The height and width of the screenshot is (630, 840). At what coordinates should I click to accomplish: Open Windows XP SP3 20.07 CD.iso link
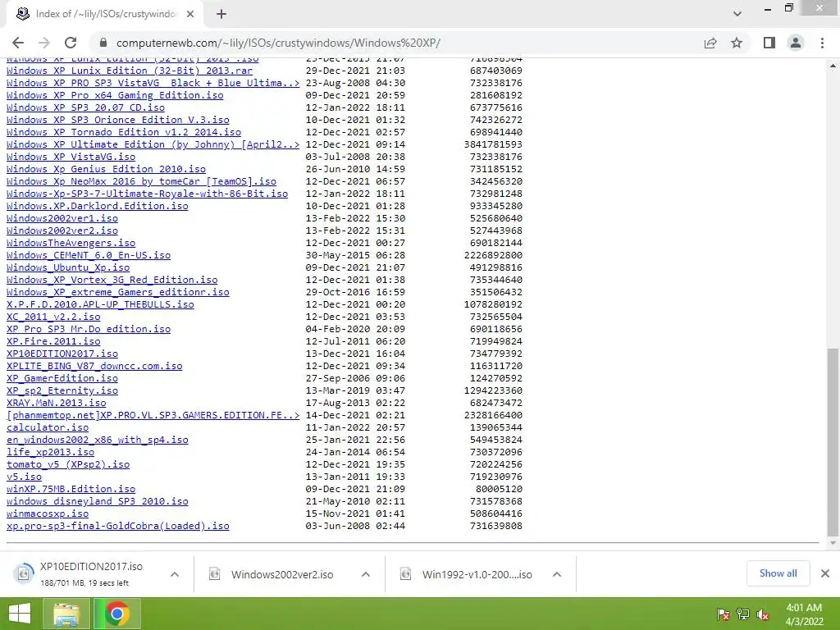click(85, 107)
